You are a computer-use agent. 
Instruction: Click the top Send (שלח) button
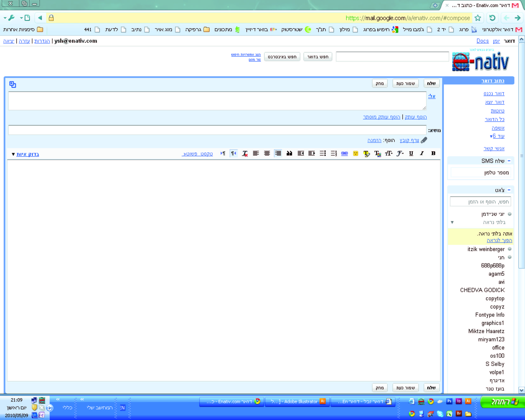pyautogui.click(x=431, y=83)
